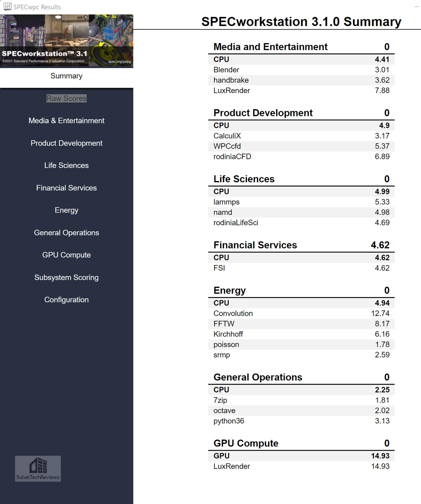This screenshot has height=504, width=421.
Task: Click the Life Sciences CPU score 4.99
Action: (x=382, y=192)
